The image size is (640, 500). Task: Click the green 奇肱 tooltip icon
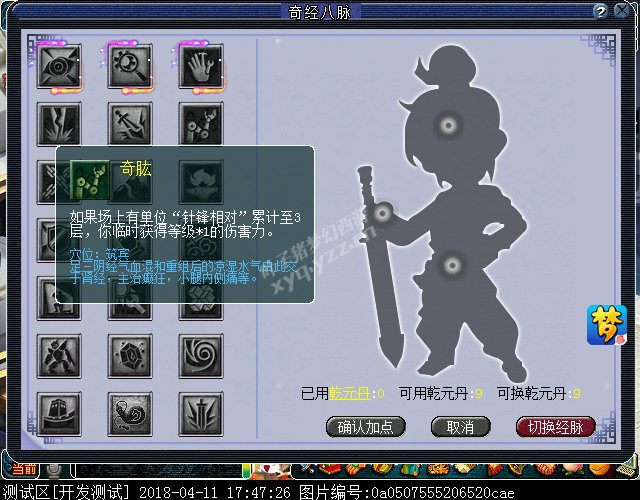(90, 180)
